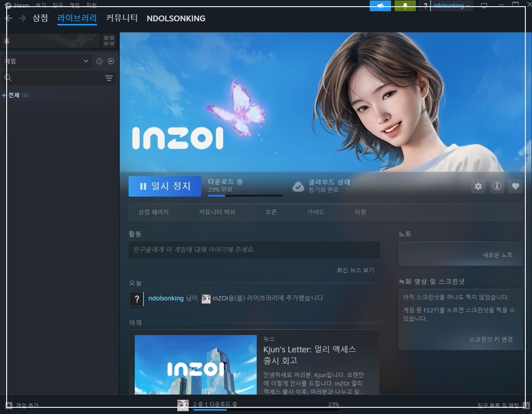Switch to the 상점 tab

click(40, 18)
